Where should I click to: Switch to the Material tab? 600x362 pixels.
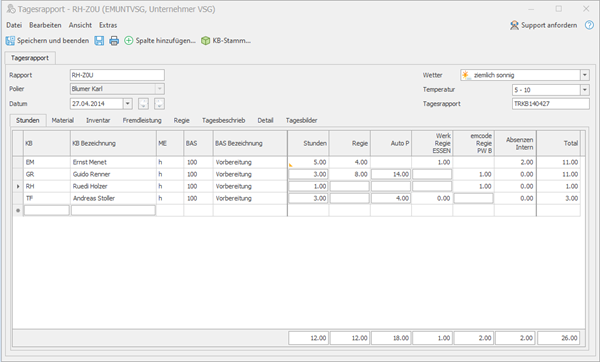62,121
